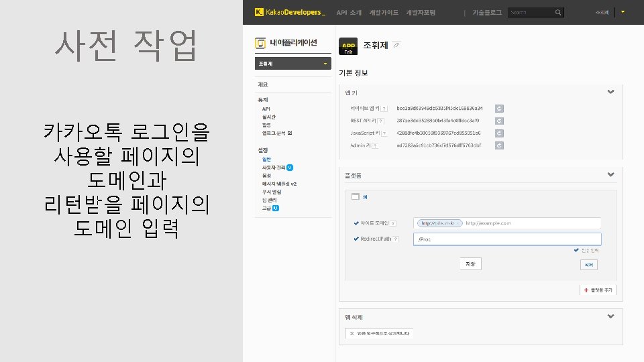This screenshot has width=644, height=362.
Task: Open the account dropdown arrow in header
Action: coord(623,12)
